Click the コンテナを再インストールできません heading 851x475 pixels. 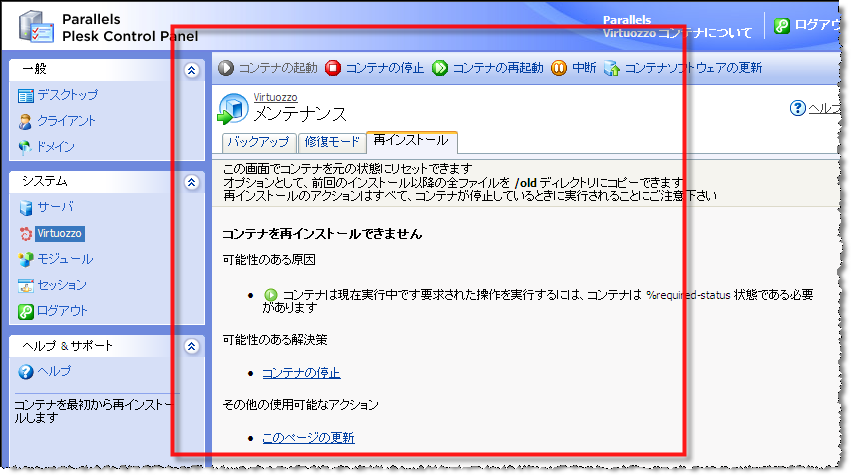coord(322,235)
